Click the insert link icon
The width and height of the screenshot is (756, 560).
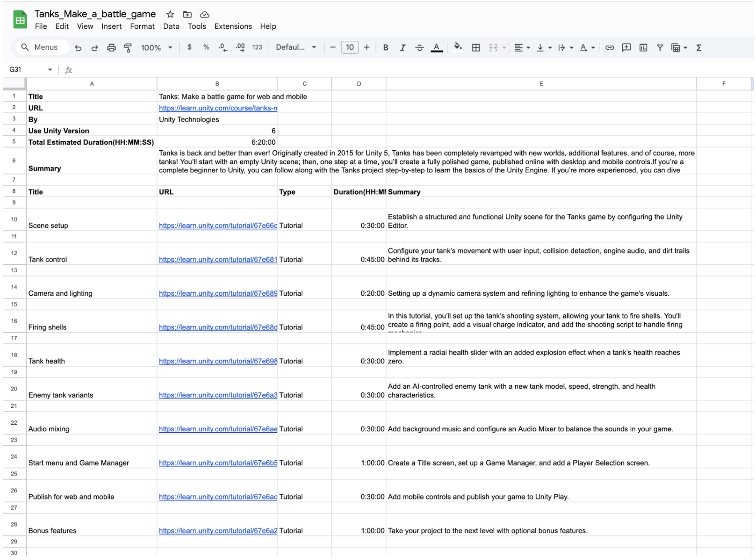point(609,48)
